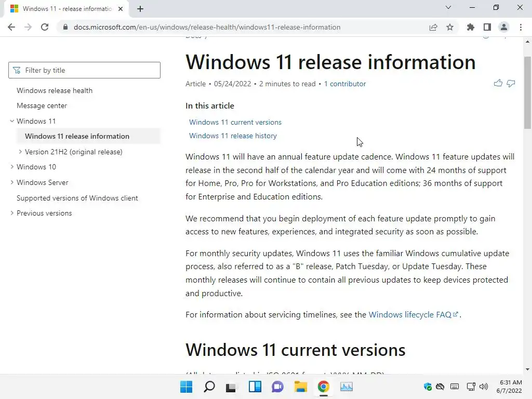Click the browser forward arrow
This screenshot has width=532, height=399.
point(28,27)
